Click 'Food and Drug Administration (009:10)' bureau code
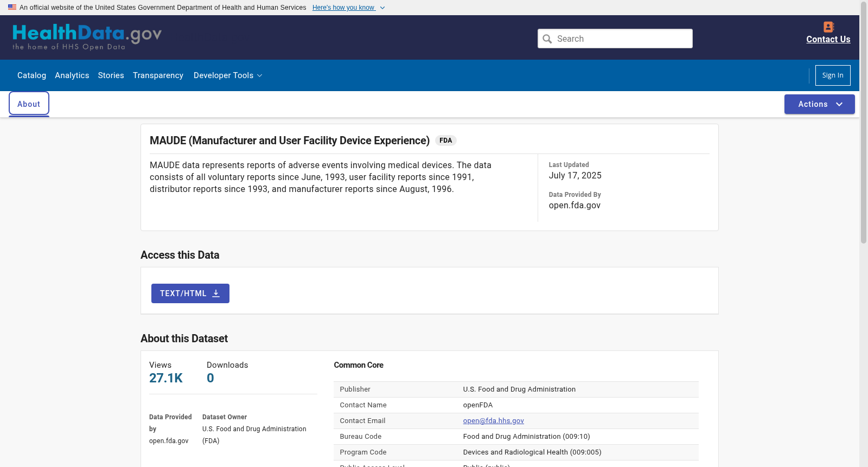 [526, 437]
